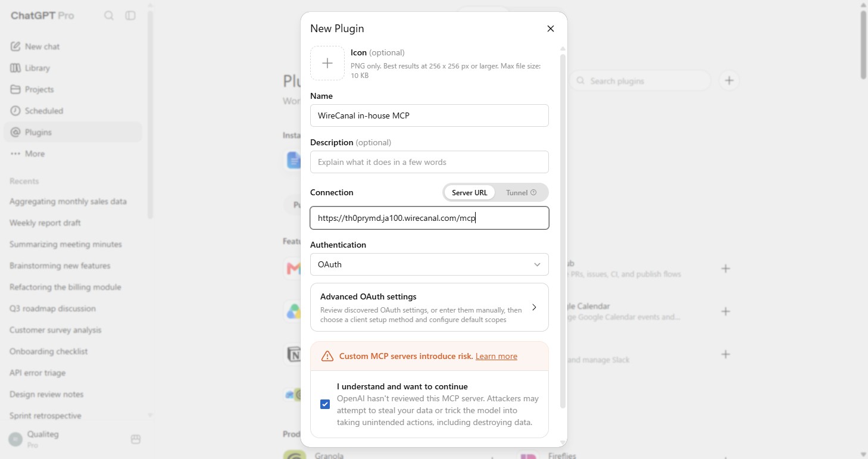Add the Google Calendar plugin
868x459 pixels.
pyautogui.click(x=726, y=311)
